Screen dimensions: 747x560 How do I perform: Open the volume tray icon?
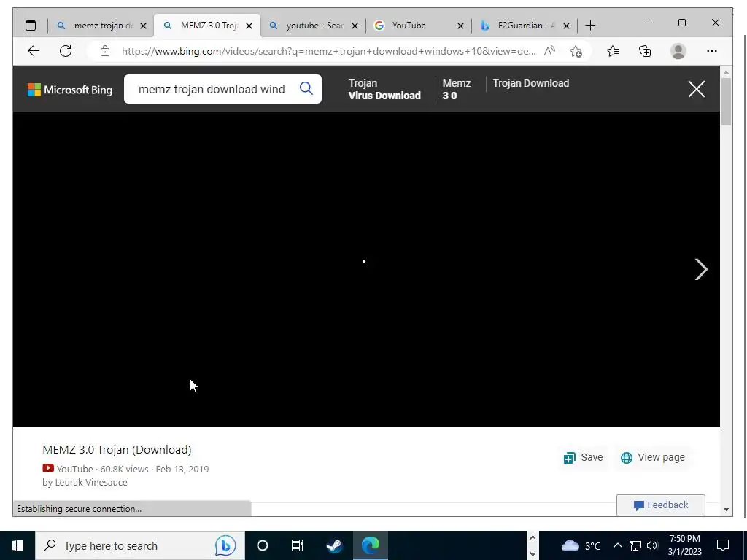(652, 545)
